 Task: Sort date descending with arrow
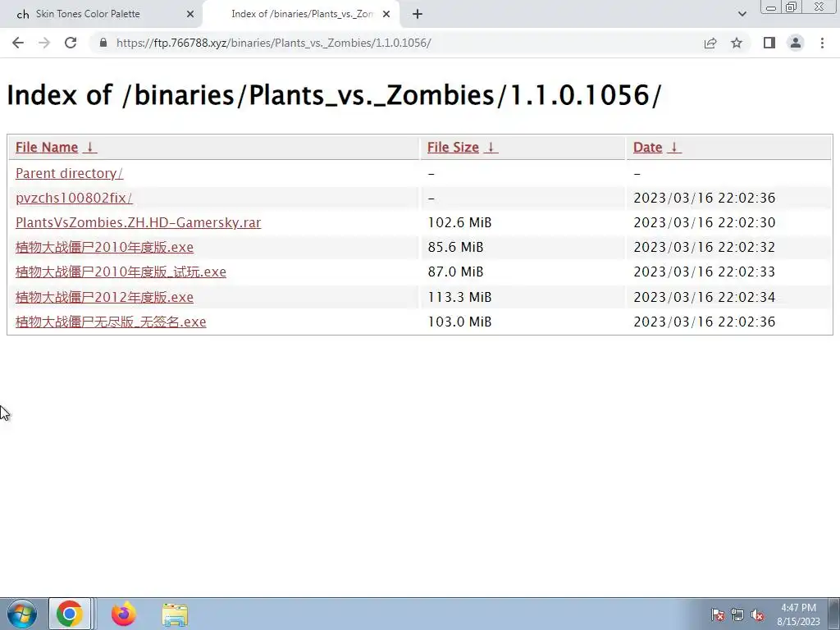pyautogui.click(x=674, y=148)
